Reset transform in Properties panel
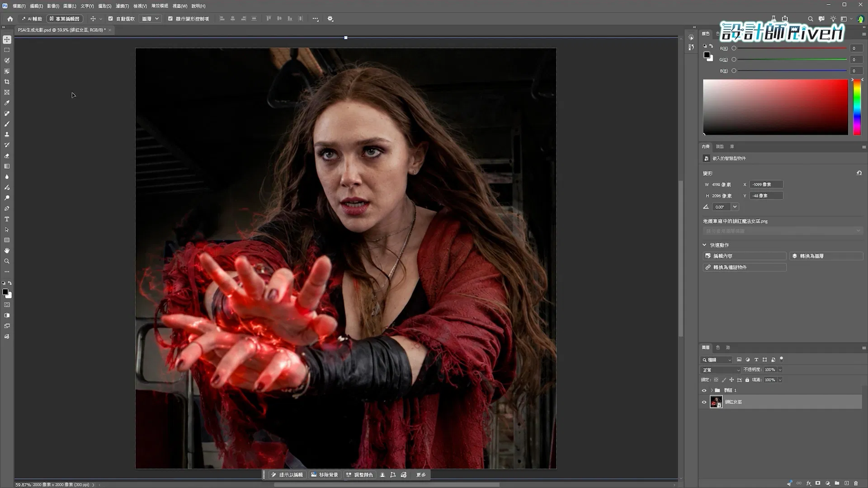The image size is (868, 488). tap(859, 173)
